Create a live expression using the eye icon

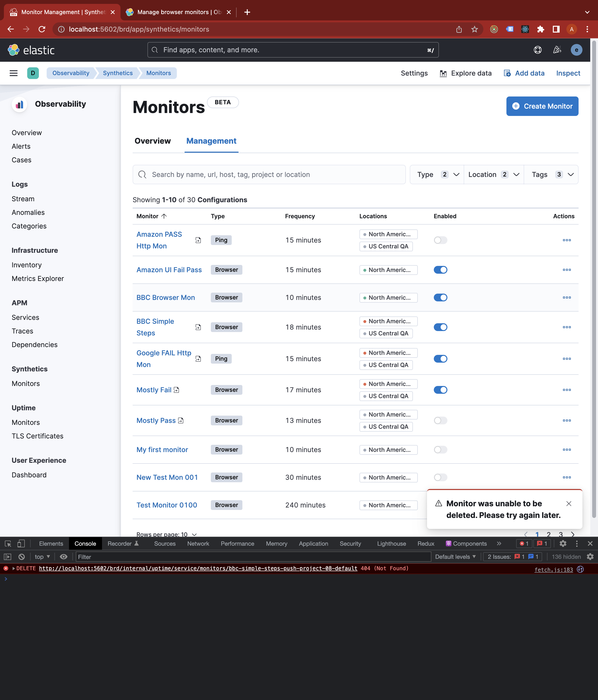point(64,556)
